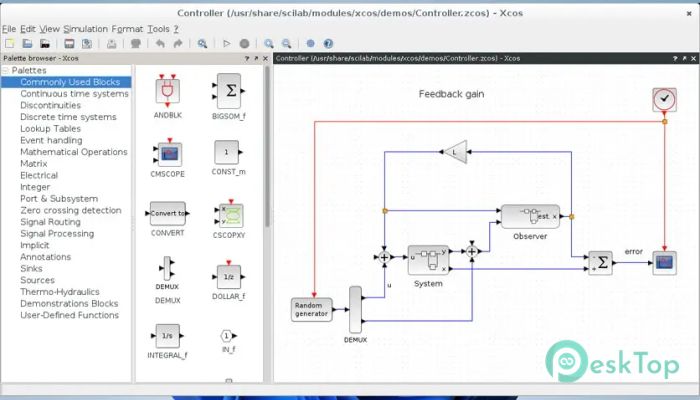Screen dimensions: 700x400
Task: Open the ? help menu
Action: click(x=176, y=29)
